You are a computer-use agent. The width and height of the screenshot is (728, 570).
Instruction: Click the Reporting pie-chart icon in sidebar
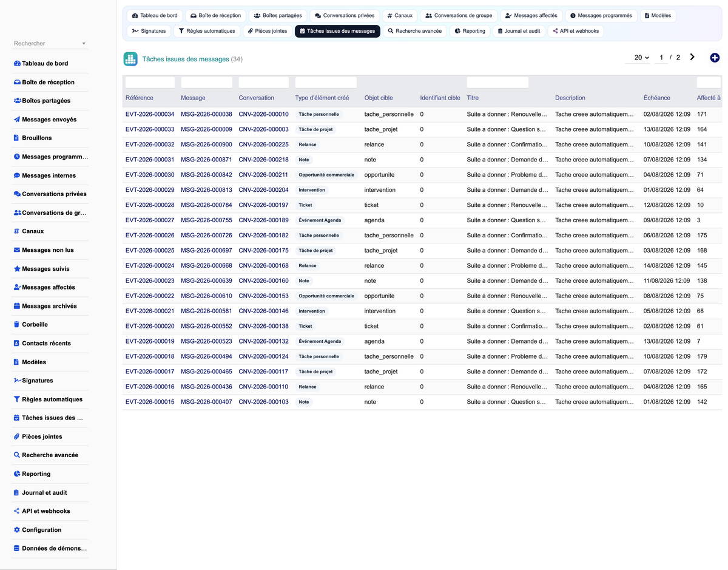[x=17, y=474]
